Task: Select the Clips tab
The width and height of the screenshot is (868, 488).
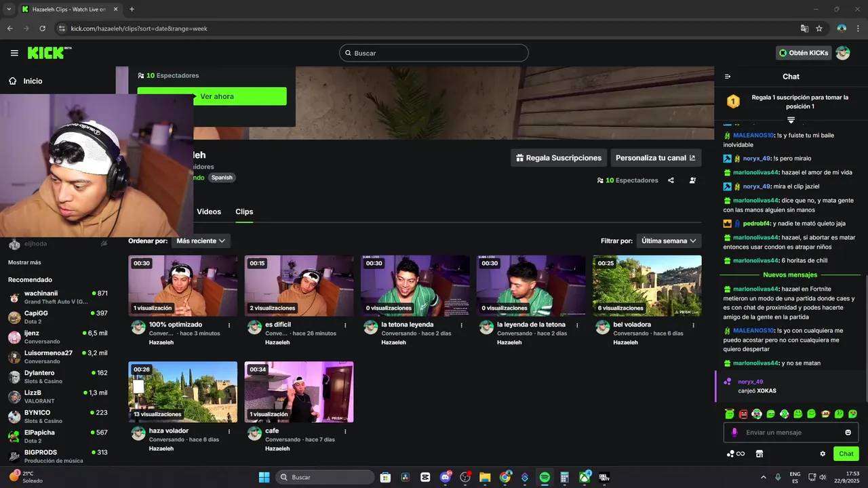Action: (244, 211)
